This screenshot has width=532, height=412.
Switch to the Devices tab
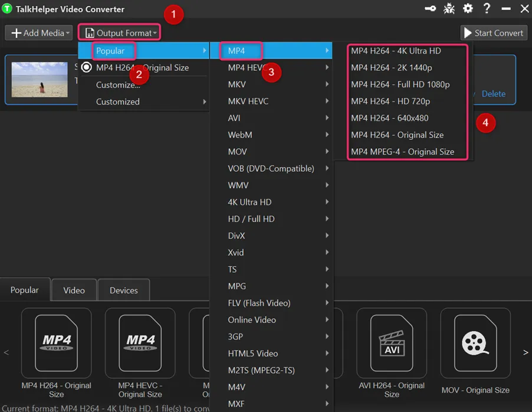(x=123, y=290)
